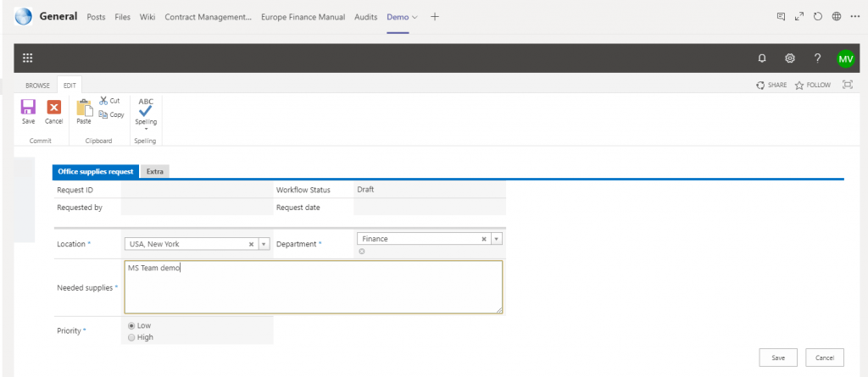Click the General channel title
Viewport: 868px width, 377px height.
[x=58, y=17]
